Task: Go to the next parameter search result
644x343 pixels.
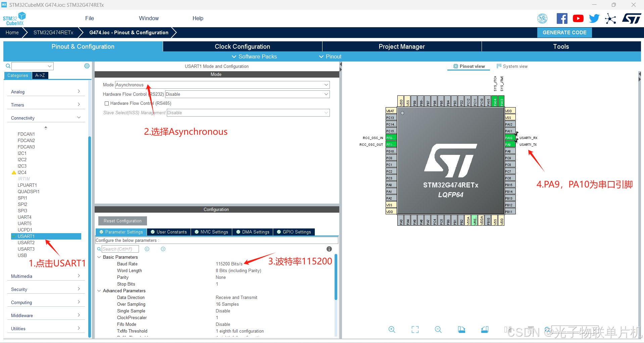Action: tap(163, 249)
